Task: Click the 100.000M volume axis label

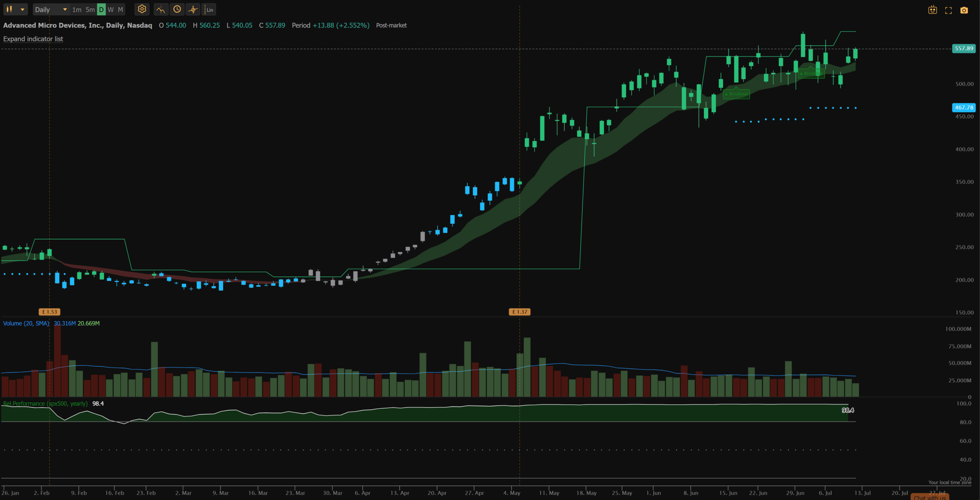Action: pyautogui.click(x=958, y=329)
